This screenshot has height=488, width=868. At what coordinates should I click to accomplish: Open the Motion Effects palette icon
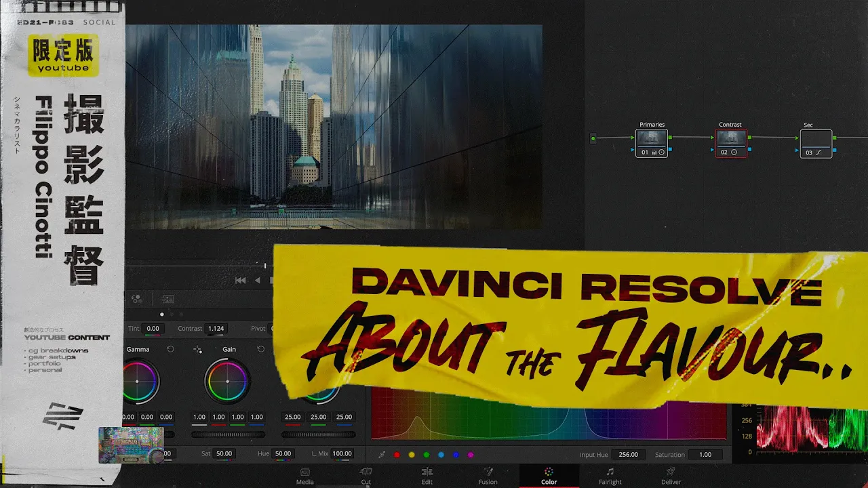tap(168, 299)
